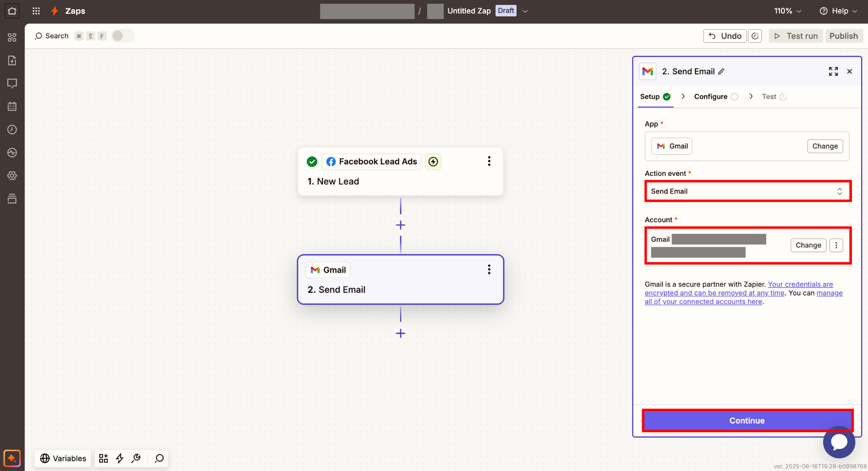868x471 pixels.
Task: Open the Zapier home icon
Action: point(12,11)
